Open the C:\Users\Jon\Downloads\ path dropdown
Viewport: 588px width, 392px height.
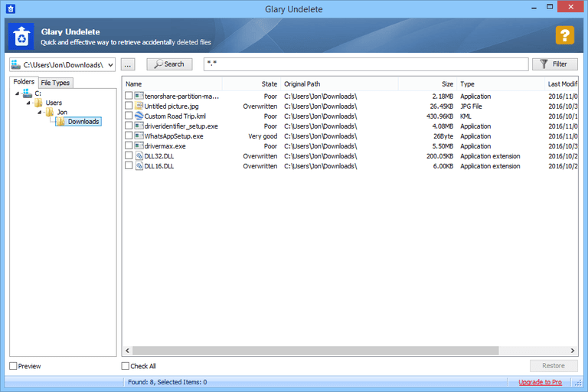[x=110, y=64]
